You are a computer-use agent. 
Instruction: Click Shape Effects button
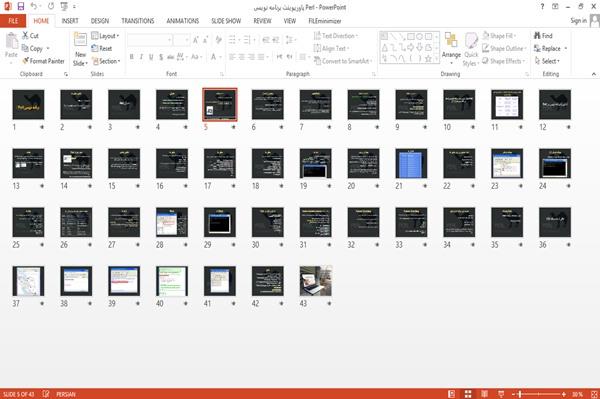click(504, 61)
